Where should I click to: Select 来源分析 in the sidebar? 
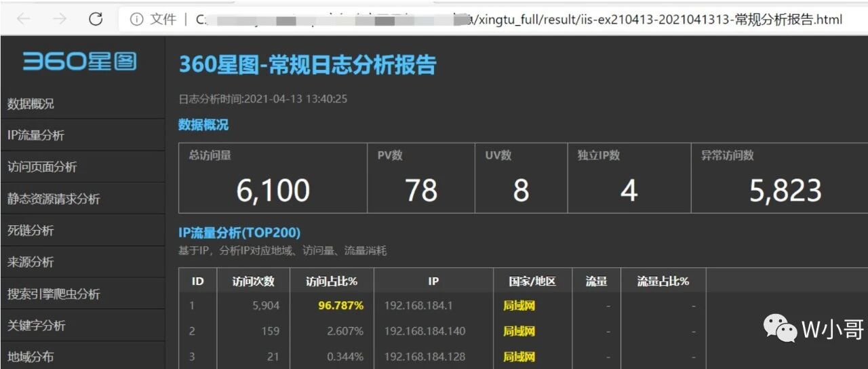click(83, 262)
